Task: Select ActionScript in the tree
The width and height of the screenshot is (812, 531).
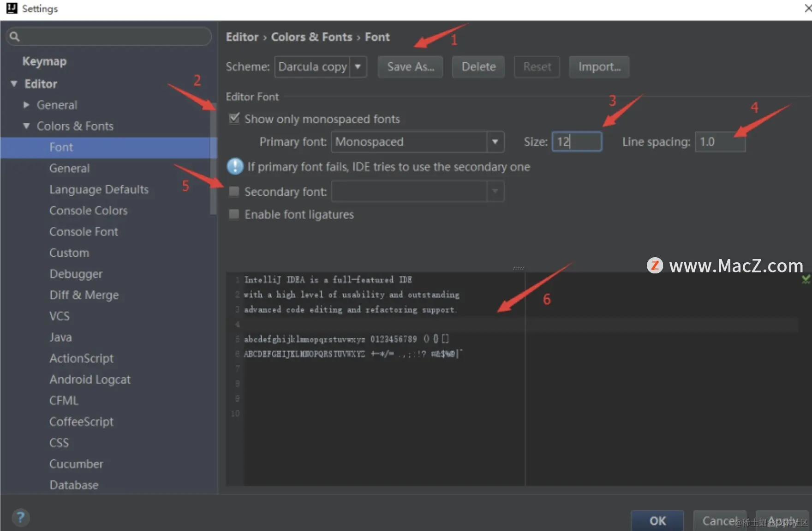Action: coord(82,358)
